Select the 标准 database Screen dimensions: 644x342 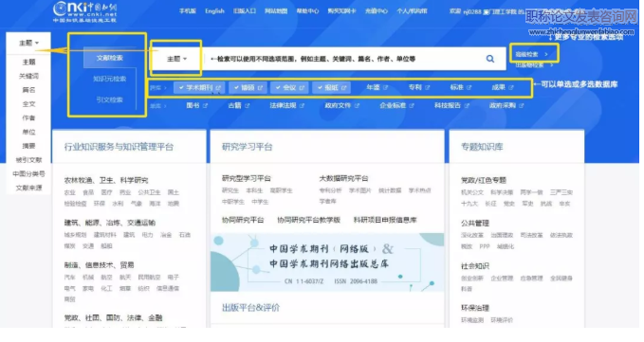(457, 87)
